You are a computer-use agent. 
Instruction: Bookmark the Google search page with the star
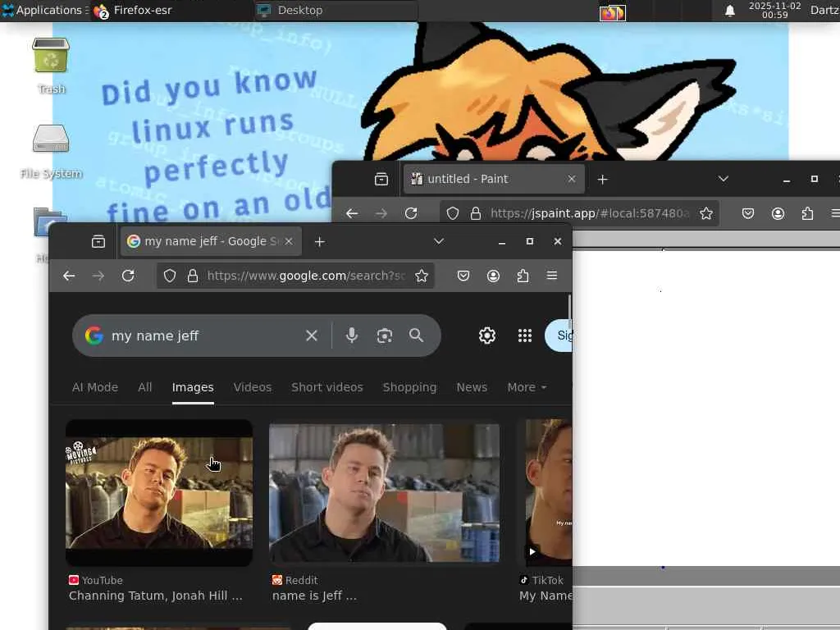[x=422, y=276]
